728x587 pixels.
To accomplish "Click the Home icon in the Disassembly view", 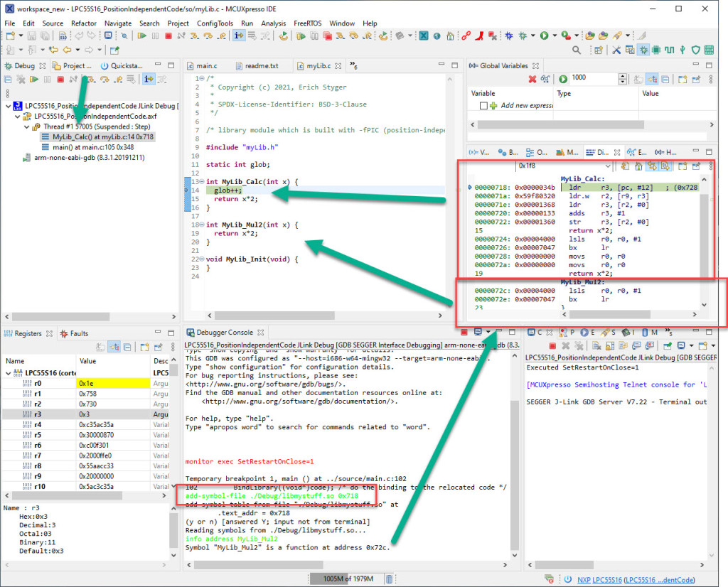I will [x=638, y=166].
